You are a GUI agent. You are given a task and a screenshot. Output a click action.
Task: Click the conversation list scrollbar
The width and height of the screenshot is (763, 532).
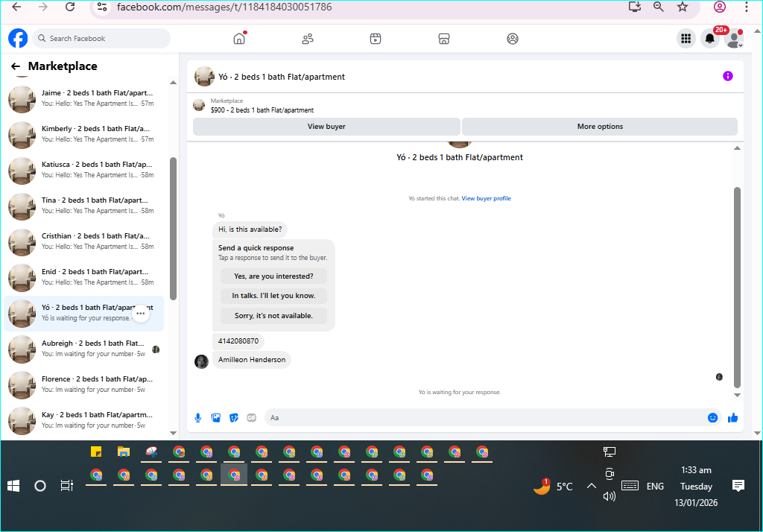[173, 229]
